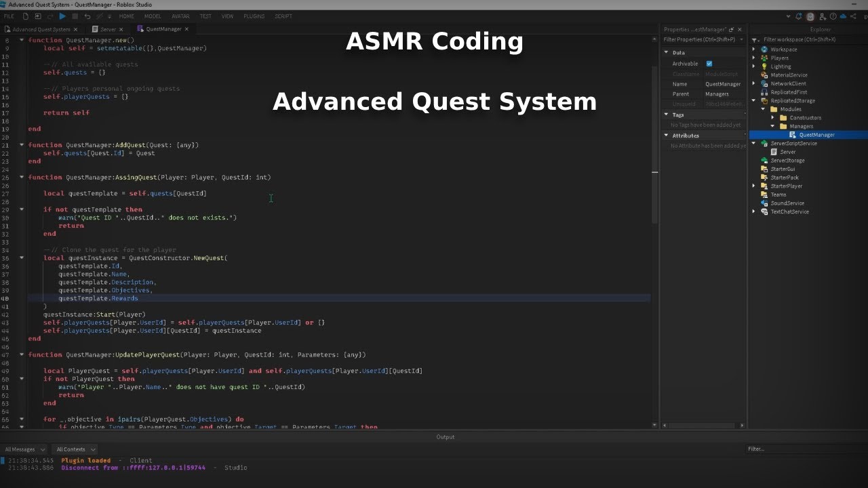868x488 pixels.
Task: Select the Server script tab
Action: click(x=108, y=29)
